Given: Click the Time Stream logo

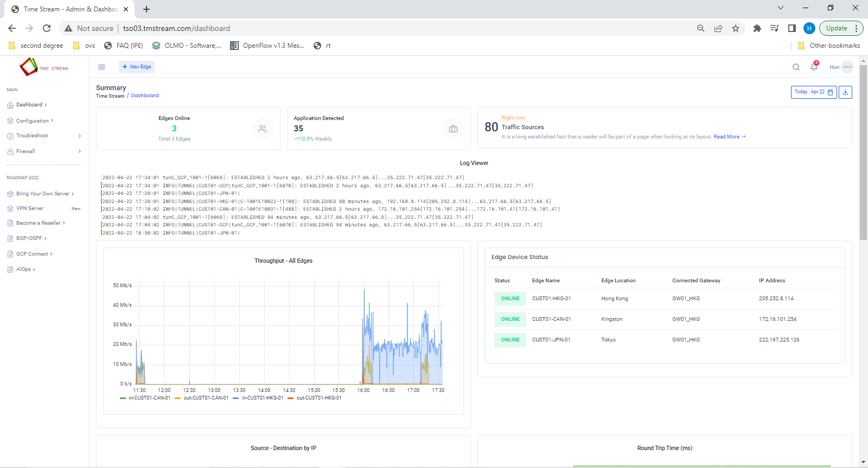Looking at the screenshot, I should pos(44,67).
